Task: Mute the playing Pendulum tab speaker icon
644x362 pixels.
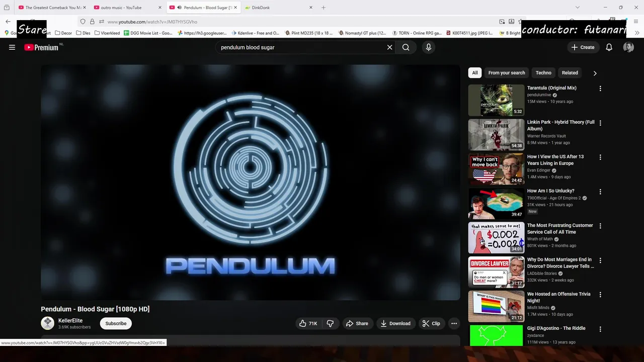Action: [180, 8]
